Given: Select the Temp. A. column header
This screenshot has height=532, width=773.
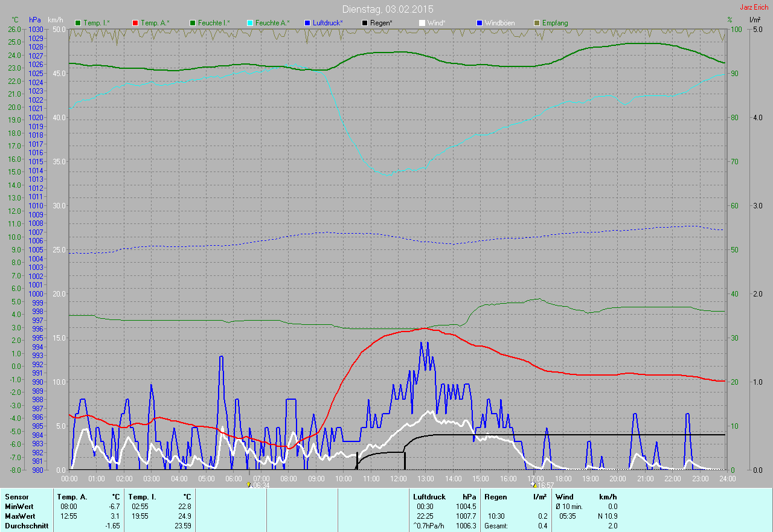Looking at the screenshot, I should click(x=72, y=497).
